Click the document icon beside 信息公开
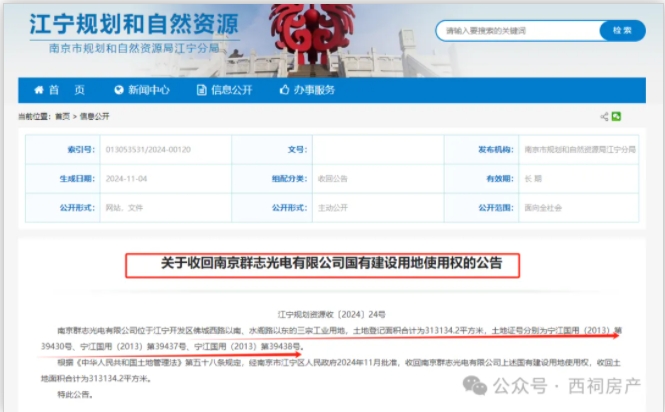The width and height of the screenshot is (665, 412). point(200,90)
